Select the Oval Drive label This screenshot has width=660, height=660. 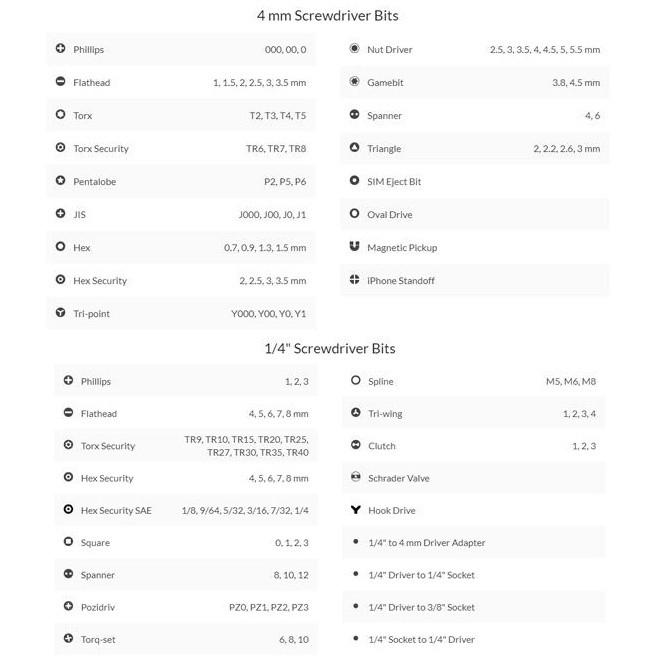click(x=389, y=215)
